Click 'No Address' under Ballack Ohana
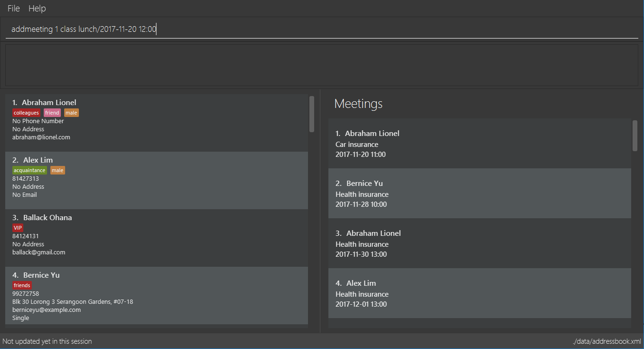Image resolution: width=644 pixels, height=349 pixels. coord(28,244)
